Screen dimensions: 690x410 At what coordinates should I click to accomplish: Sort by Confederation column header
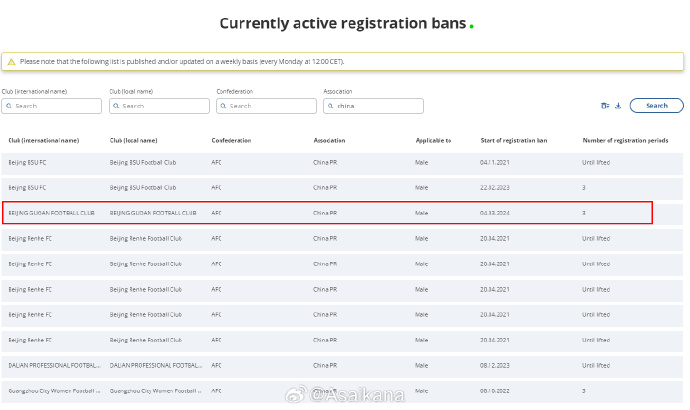coord(231,140)
